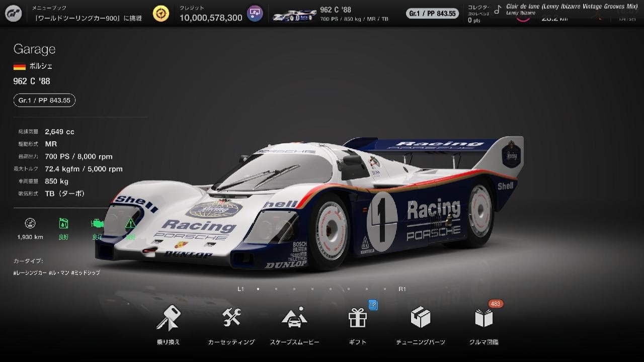Check the green body rigidity warning icon
Screen dimensions: 644x362
pyautogui.click(x=130, y=223)
